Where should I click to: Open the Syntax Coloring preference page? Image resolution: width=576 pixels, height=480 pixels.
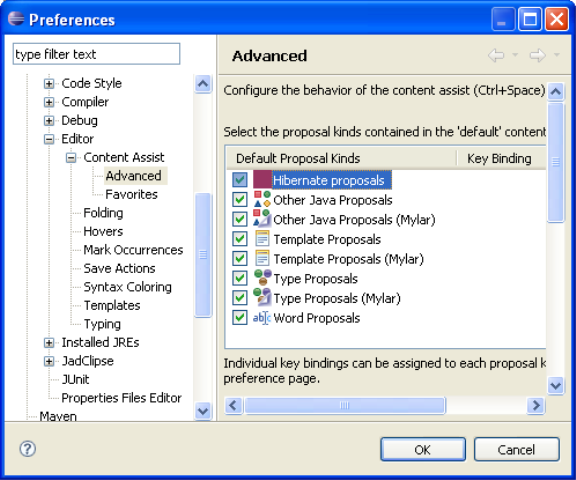(127, 287)
